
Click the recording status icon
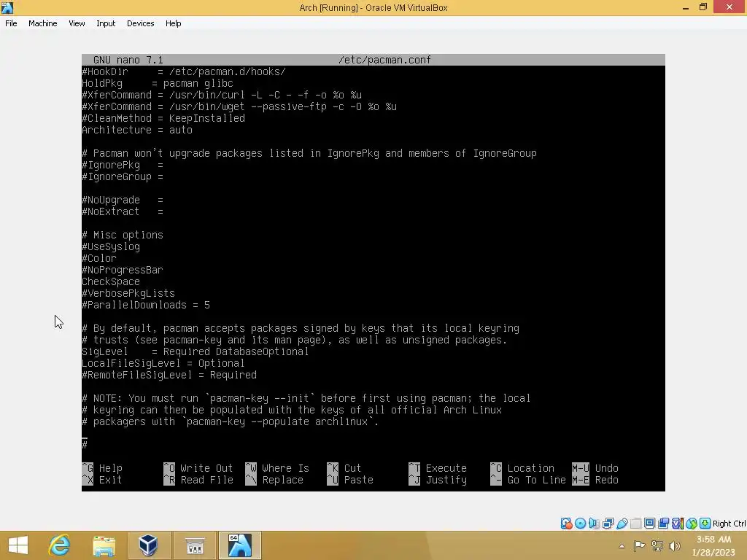663,524
